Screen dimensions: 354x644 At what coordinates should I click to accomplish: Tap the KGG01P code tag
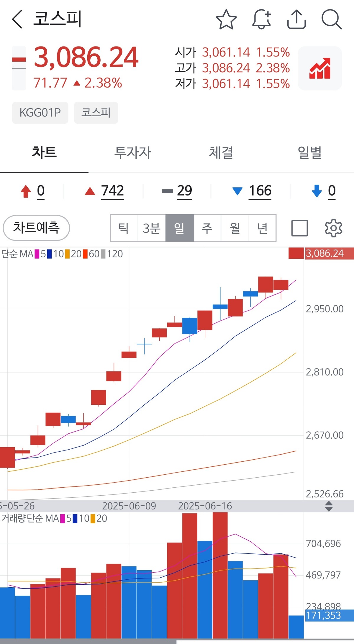40,113
